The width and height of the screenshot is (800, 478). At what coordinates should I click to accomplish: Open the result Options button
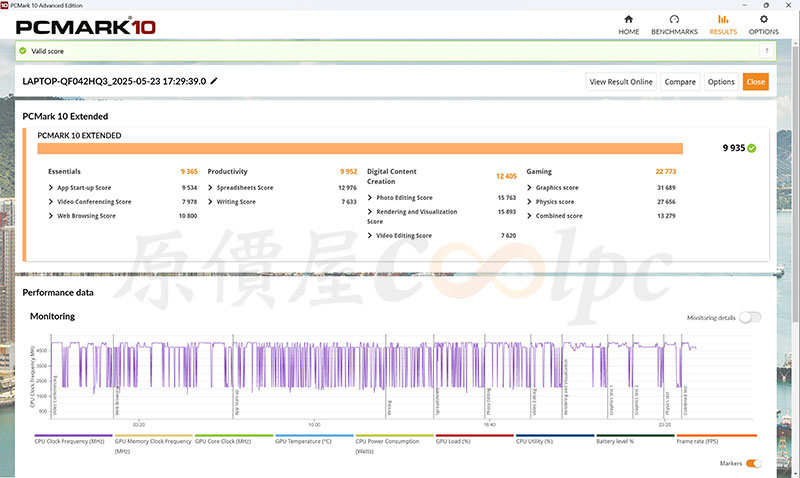pos(721,82)
